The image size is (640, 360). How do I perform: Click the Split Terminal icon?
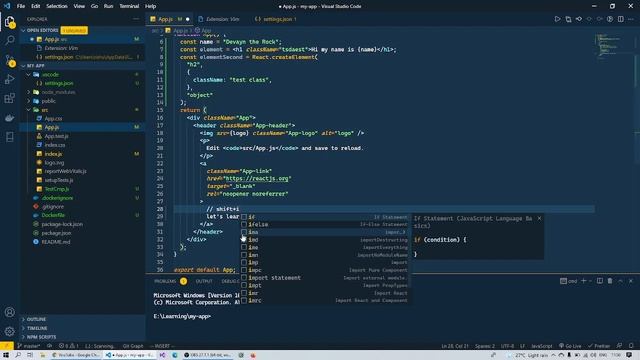600,281
